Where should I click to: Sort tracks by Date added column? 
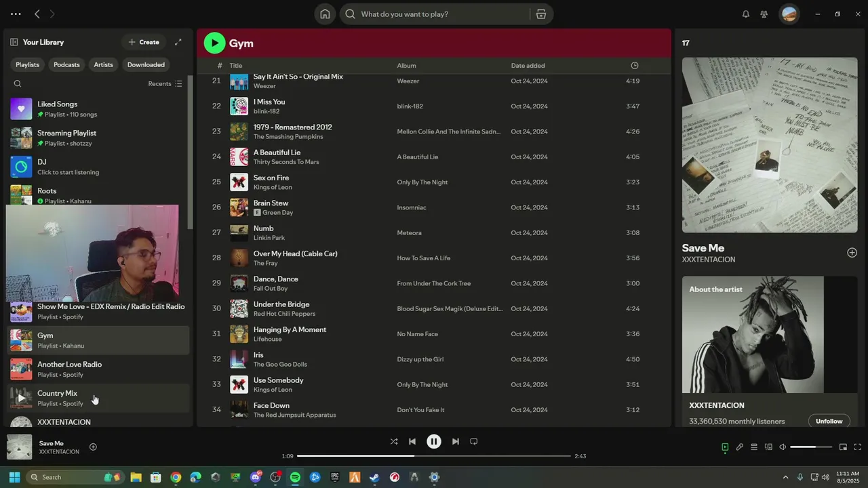(528, 66)
